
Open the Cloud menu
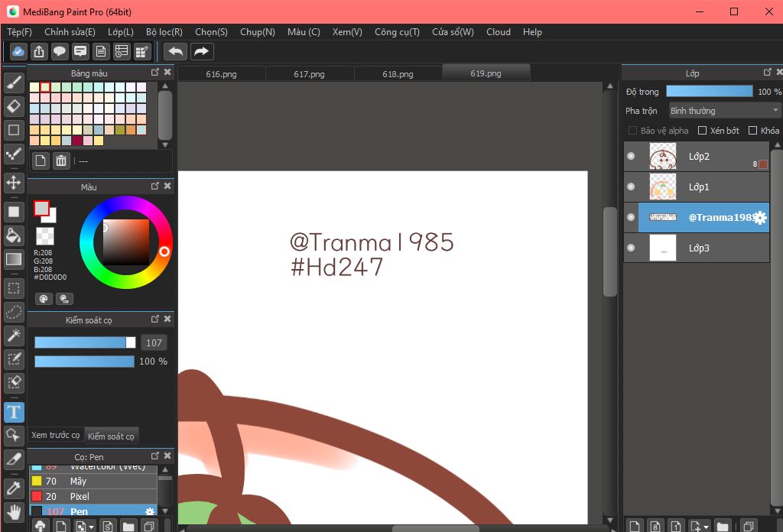[x=499, y=32]
